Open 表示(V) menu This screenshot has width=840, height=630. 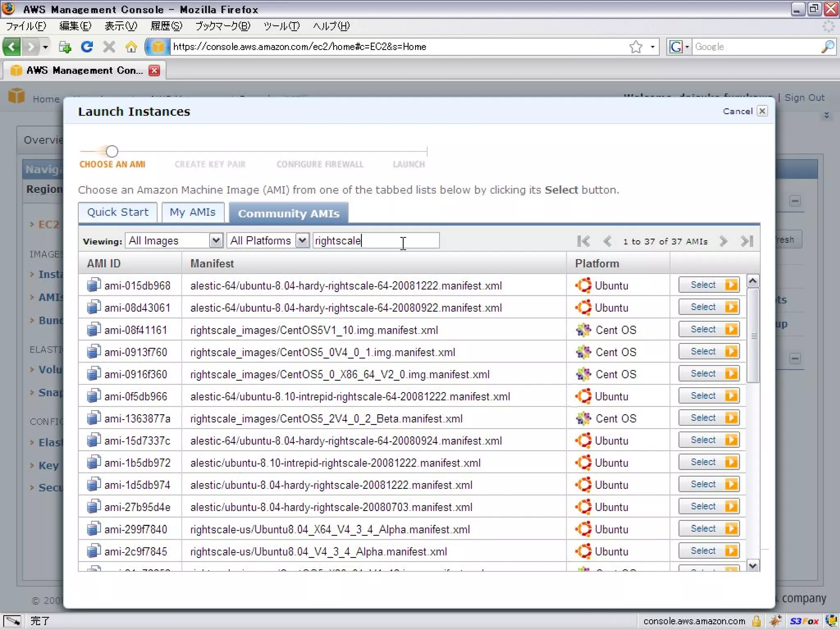(121, 26)
